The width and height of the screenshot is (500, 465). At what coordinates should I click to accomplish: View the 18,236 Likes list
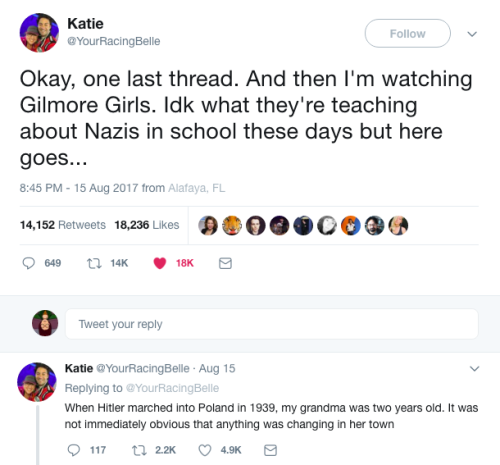click(147, 225)
